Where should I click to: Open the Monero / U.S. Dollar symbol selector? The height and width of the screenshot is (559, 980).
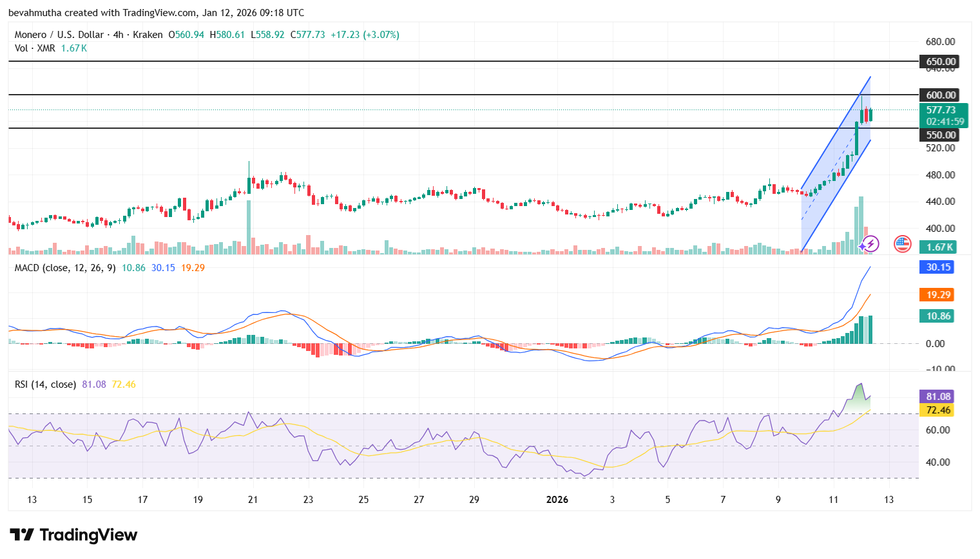coord(61,34)
